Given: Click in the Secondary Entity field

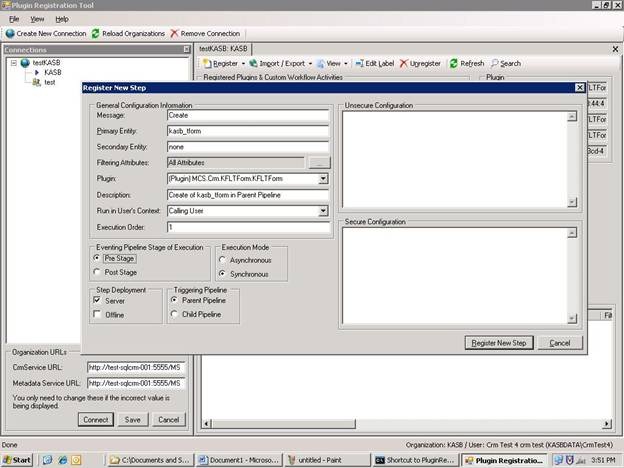Looking at the screenshot, I should point(248,147).
